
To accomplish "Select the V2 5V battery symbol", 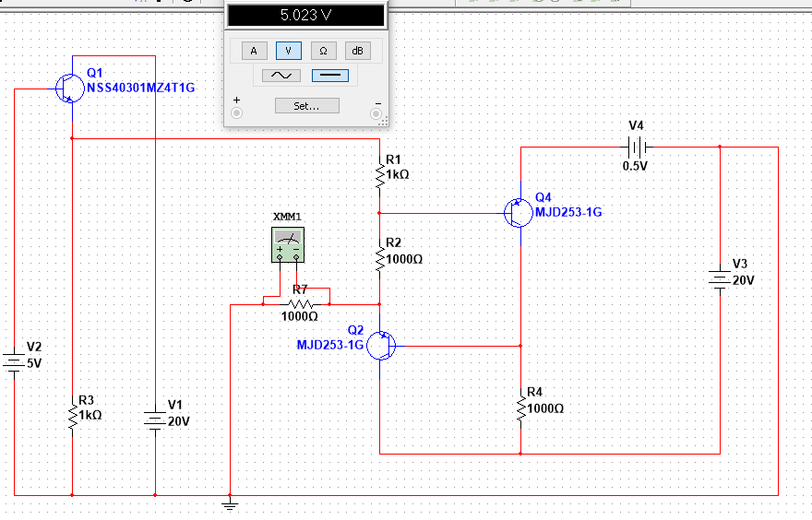I will tap(15, 361).
